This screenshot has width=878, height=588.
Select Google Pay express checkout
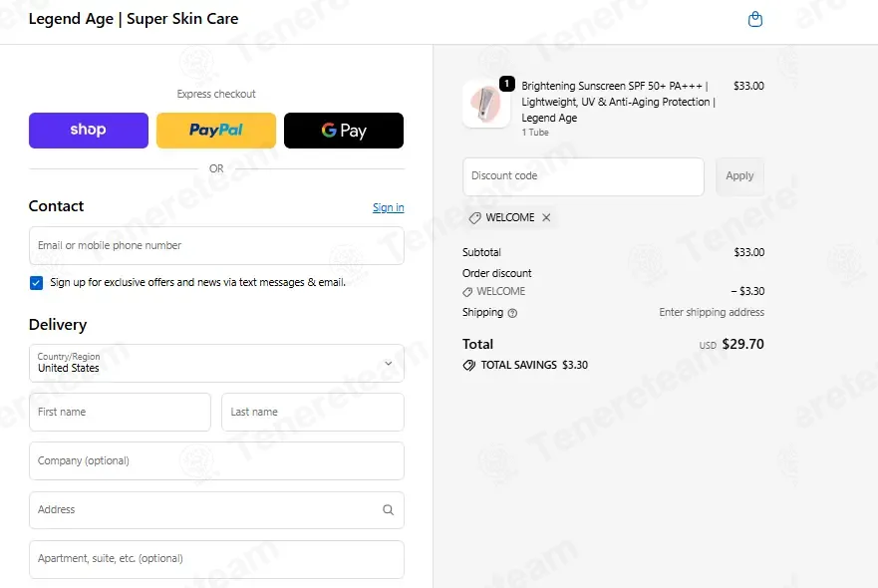344,131
